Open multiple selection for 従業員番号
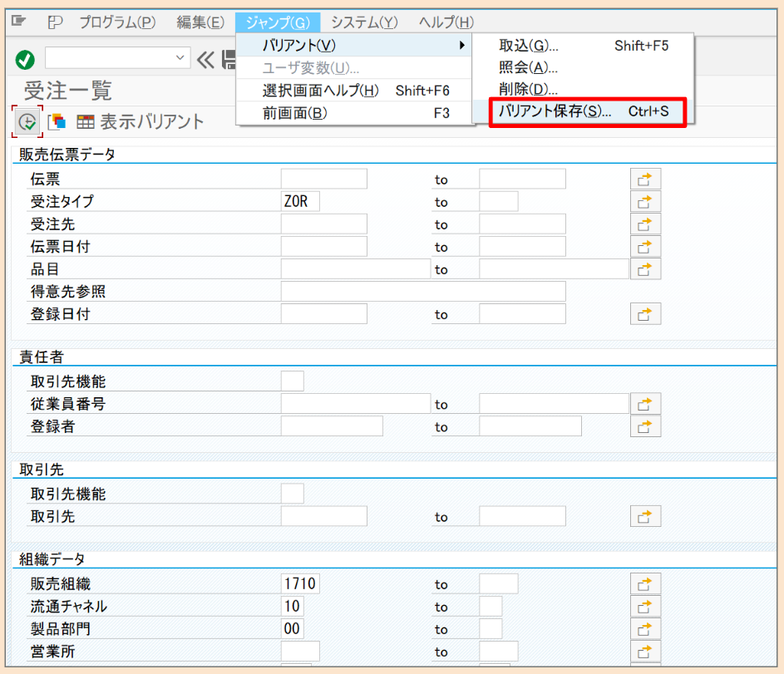Image resolution: width=784 pixels, height=674 pixels. tap(645, 403)
